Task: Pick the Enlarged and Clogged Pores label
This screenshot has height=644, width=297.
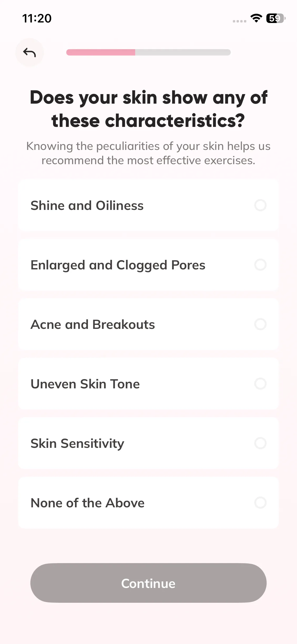Action: [118, 265]
